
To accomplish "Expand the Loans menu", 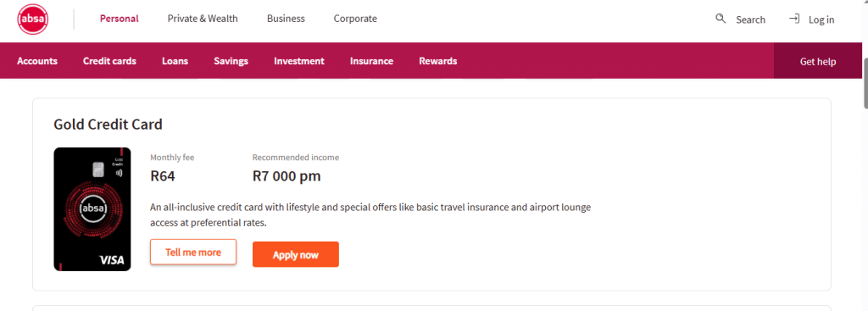I will point(175,61).
